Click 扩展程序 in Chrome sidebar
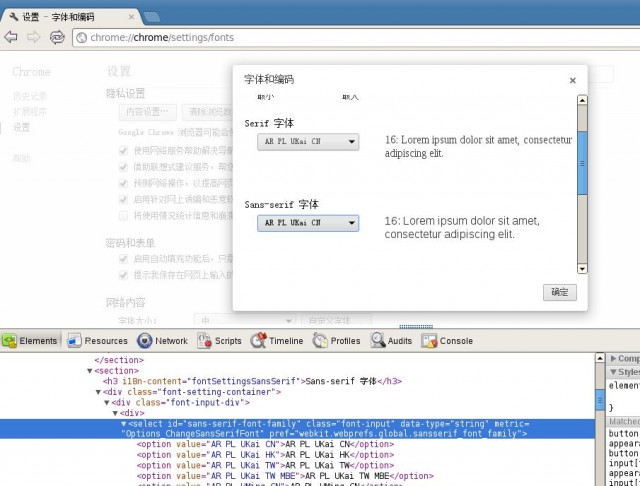This screenshot has width=640, height=486. click(30, 111)
